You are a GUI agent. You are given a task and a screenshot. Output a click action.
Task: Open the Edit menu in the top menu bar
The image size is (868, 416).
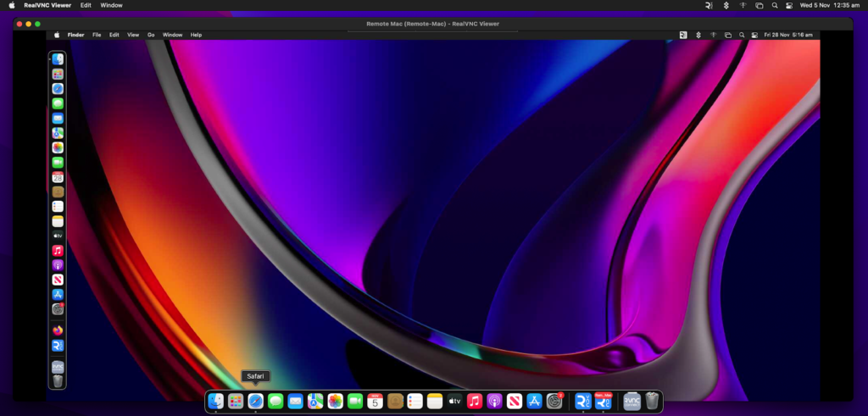pyautogui.click(x=86, y=5)
